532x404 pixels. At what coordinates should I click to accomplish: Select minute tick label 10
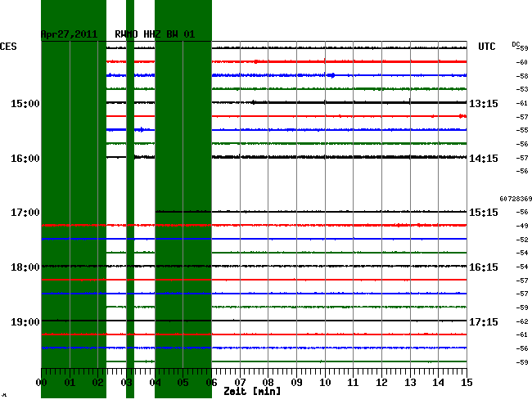pos(325,383)
